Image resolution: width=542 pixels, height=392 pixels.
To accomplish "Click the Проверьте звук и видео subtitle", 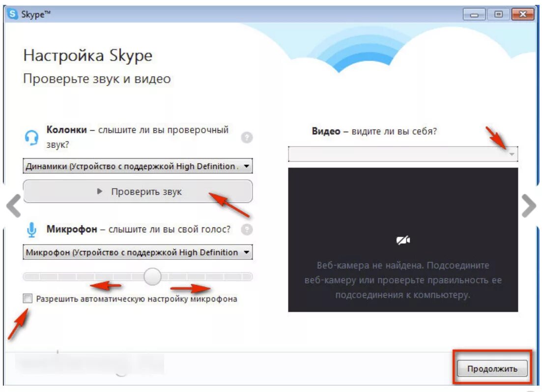I will click(x=97, y=79).
